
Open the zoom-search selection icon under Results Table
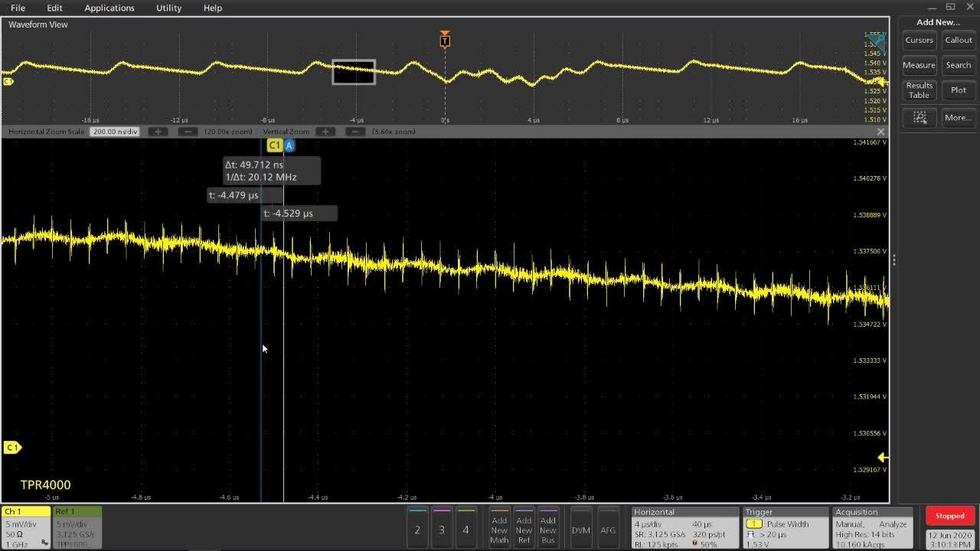pyautogui.click(x=919, y=118)
